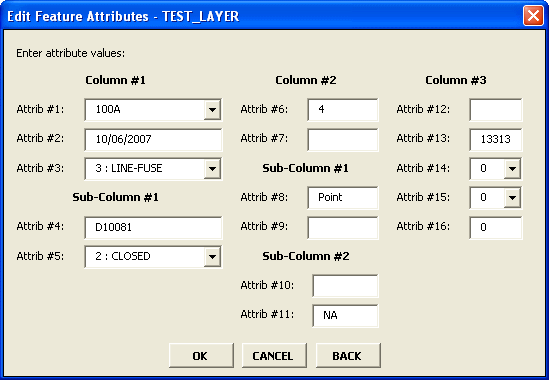
Task: Expand the Attrib #3 LINE-FUSE dropdown arrow
Action: coord(212,169)
